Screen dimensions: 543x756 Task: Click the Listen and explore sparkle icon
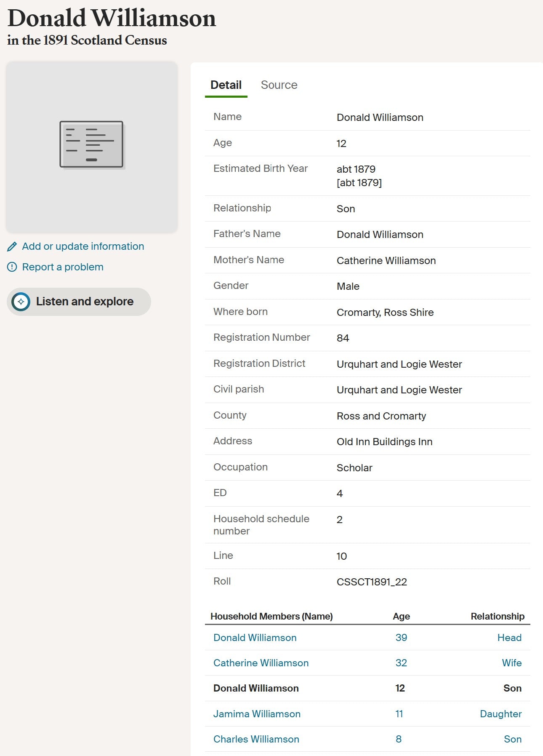pos(21,302)
